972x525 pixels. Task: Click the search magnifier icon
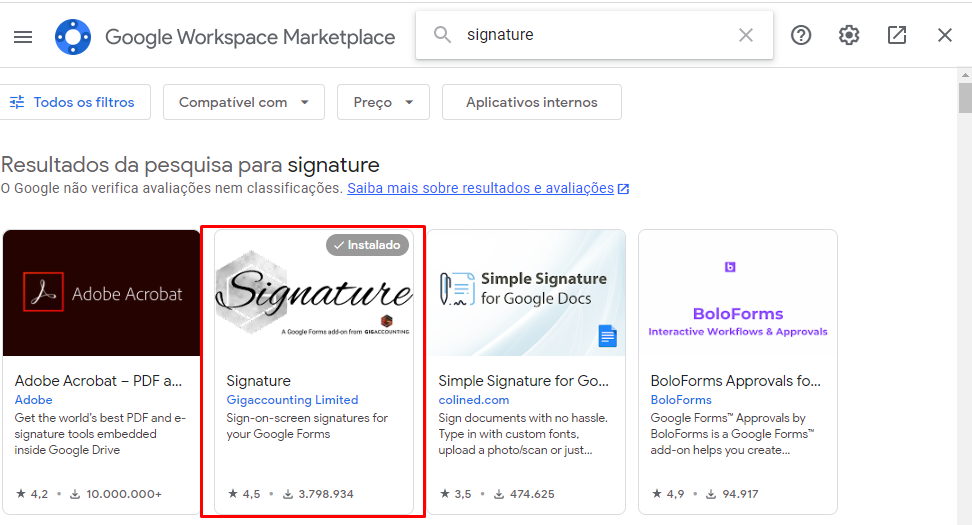[442, 35]
